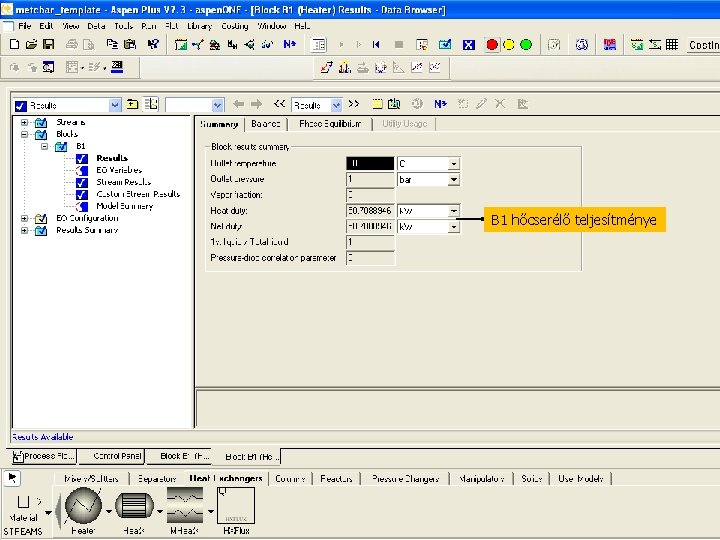Open the Outlet pressure units dropdown
This screenshot has width=720, height=540.
[453, 180]
